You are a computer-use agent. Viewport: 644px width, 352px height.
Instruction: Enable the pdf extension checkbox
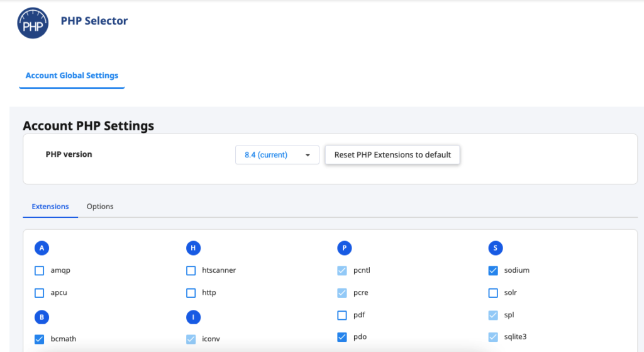pyautogui.click(x=342, y=315)
